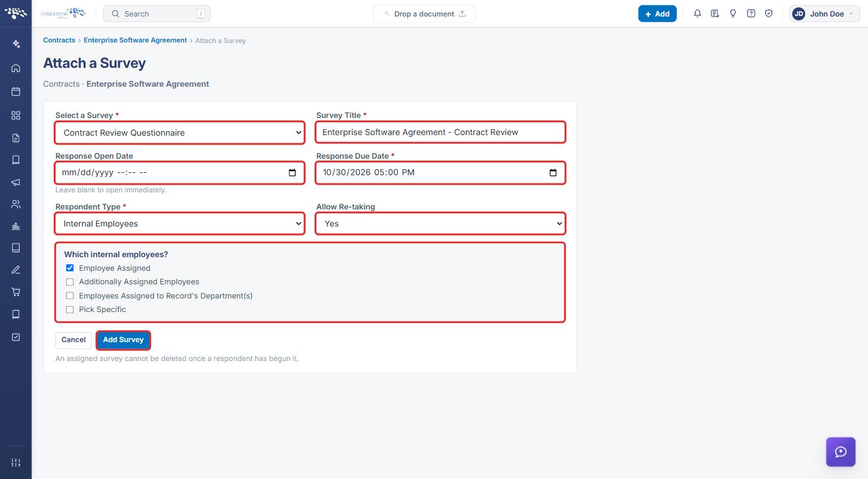Image resolution: width=868 pixels, height=479 pixels.
Task: Open the help question mark icon
Action: coord(751,14)
